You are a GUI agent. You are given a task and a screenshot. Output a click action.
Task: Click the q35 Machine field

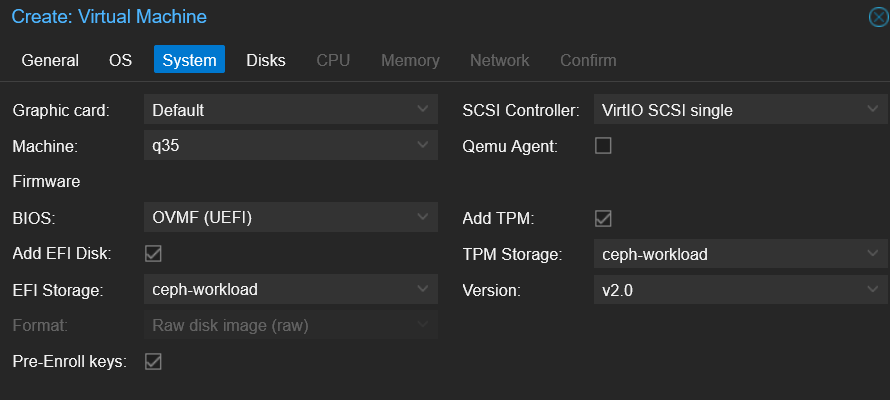tap(280, 146)
